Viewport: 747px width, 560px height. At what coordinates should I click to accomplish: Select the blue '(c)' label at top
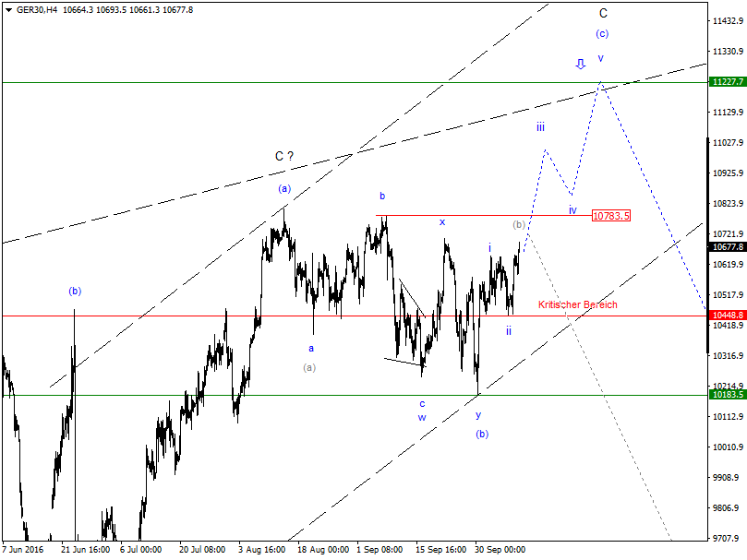coord(602,33)
